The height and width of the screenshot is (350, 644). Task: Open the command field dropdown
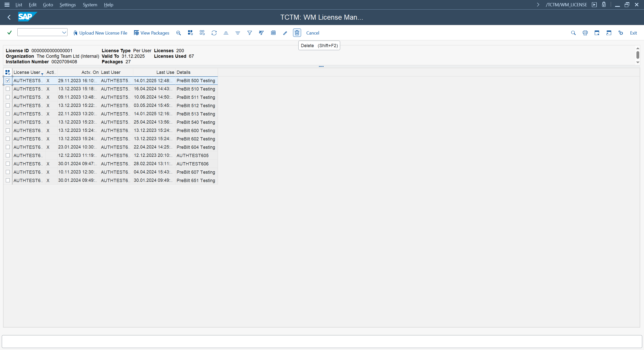click(64, 32)
